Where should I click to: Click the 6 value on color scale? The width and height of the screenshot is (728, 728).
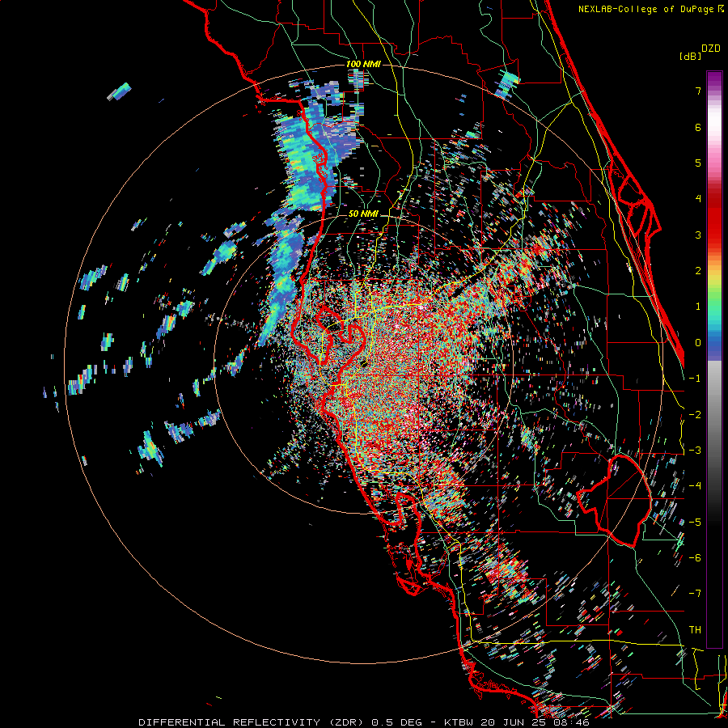698,127
